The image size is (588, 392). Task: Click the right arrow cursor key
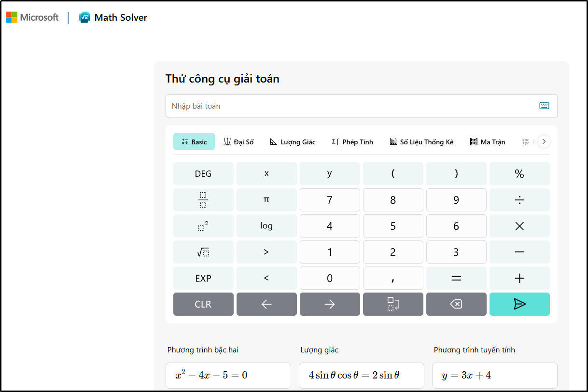coord(330,304)
